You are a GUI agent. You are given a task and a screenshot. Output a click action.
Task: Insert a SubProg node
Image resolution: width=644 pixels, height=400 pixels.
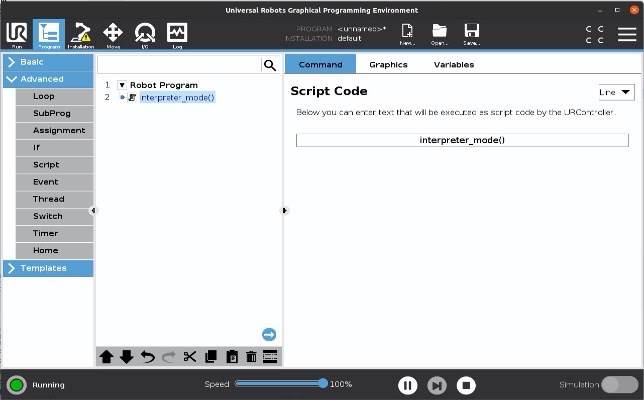click(51, 114)
